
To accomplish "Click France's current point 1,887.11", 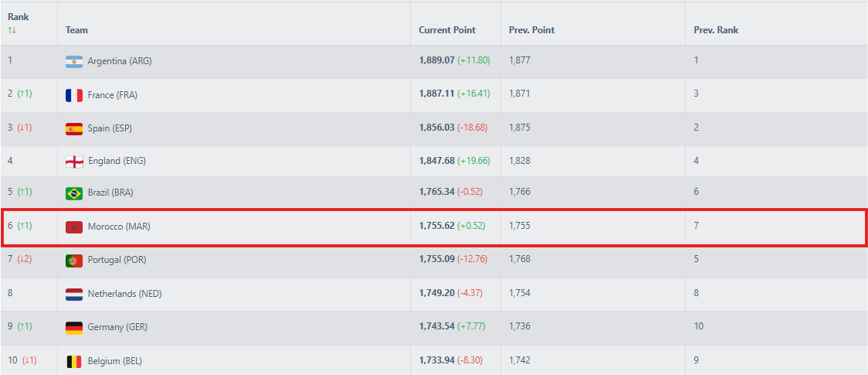I will [x=437, y=94].
